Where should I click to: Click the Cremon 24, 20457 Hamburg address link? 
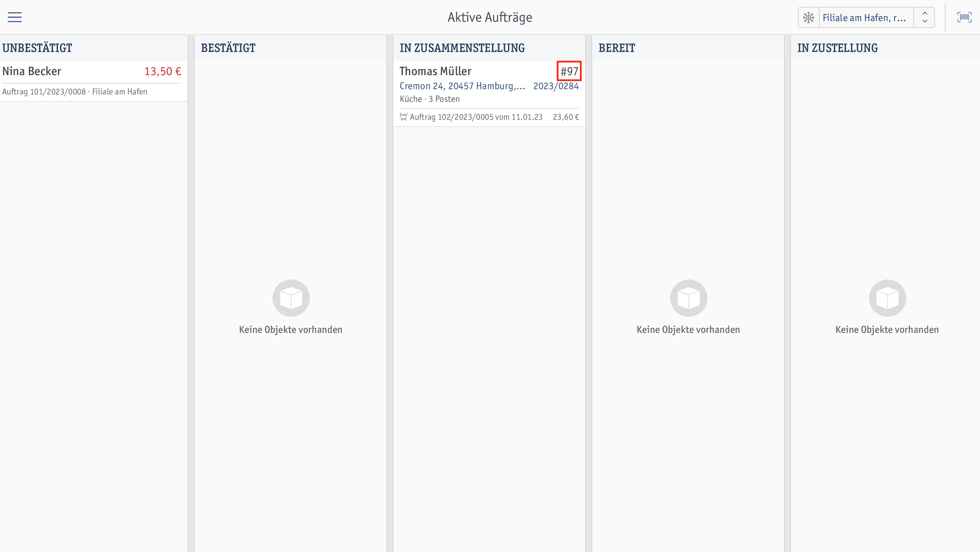tap(462, 86)
